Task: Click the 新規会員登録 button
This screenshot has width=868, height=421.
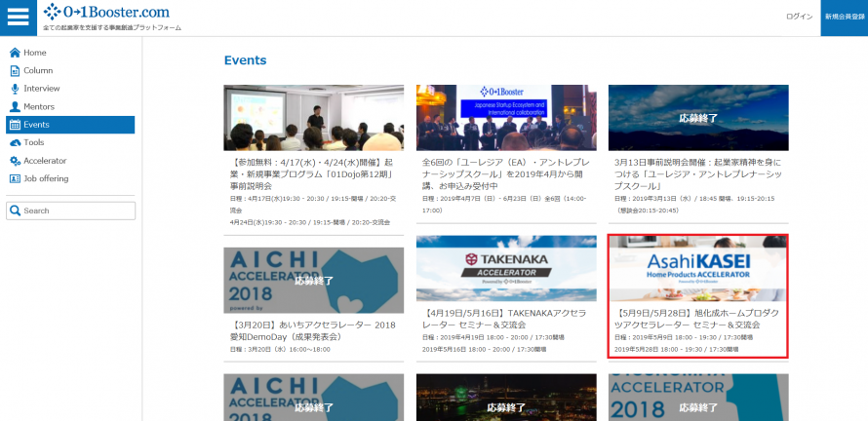Action: click(845, 18)
